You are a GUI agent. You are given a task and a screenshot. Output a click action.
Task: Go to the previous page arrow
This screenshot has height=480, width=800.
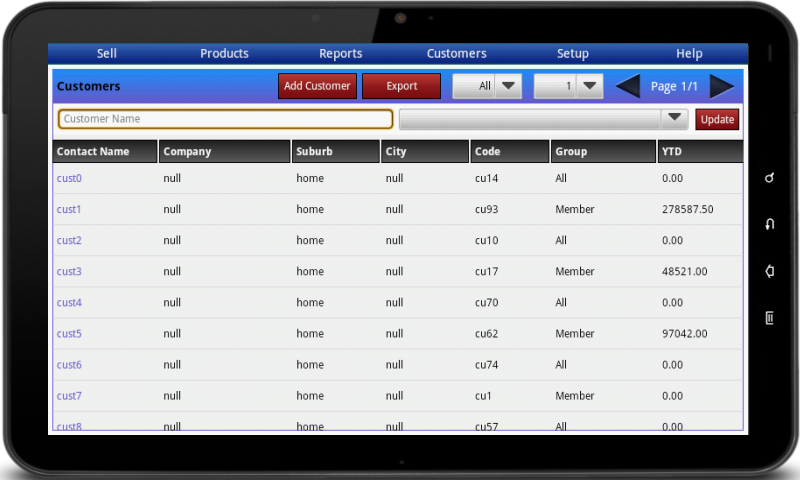click(628, 86)
